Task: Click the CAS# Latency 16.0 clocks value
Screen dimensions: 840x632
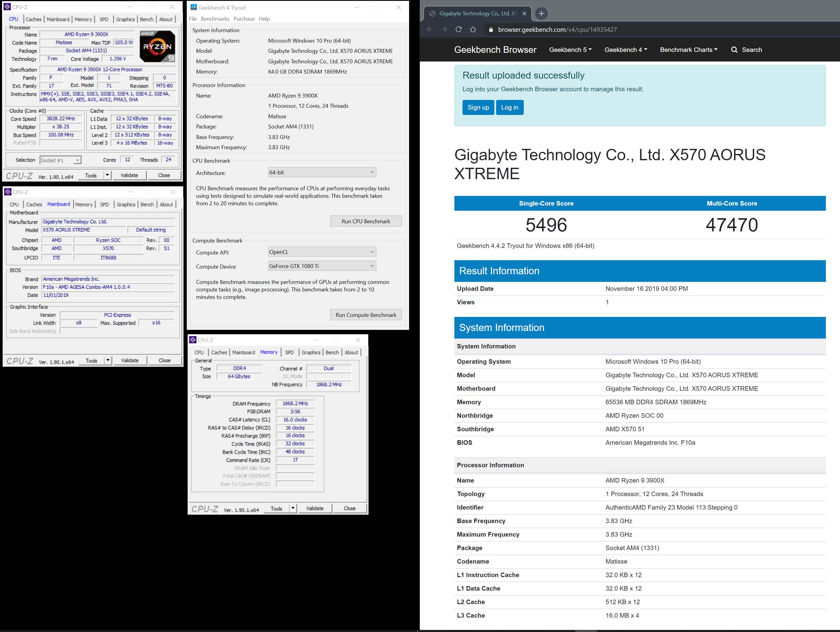Action: coord(295,420)
